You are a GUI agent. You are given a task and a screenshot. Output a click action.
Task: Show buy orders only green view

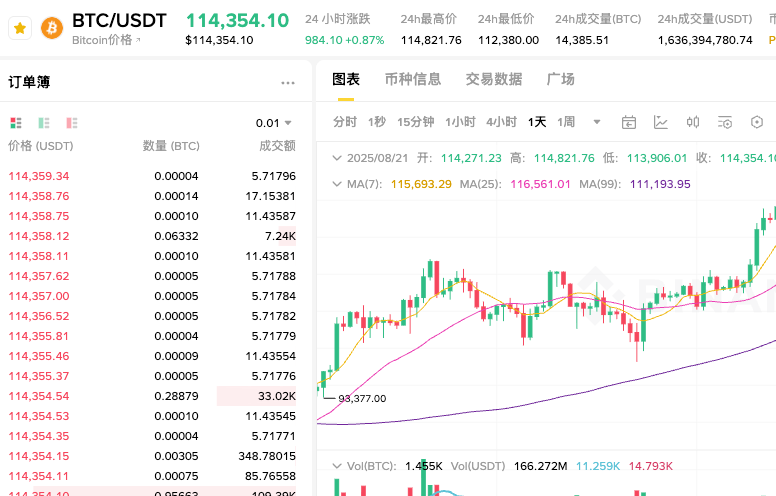tap(44, 123)
